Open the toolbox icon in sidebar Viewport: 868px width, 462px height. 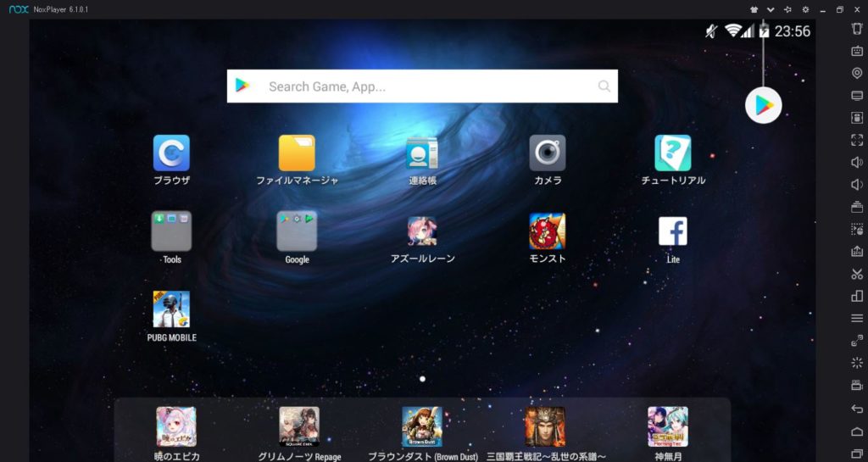tap(857, 207)
